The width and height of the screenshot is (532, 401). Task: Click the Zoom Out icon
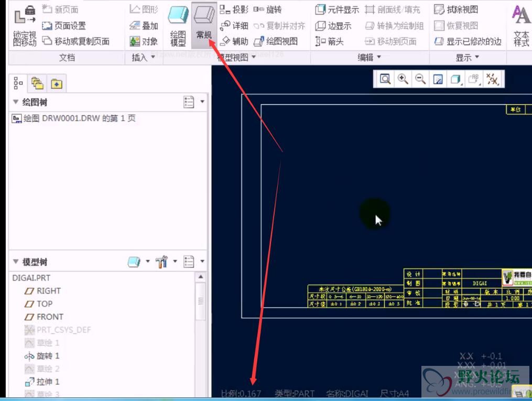pos(420,79)
